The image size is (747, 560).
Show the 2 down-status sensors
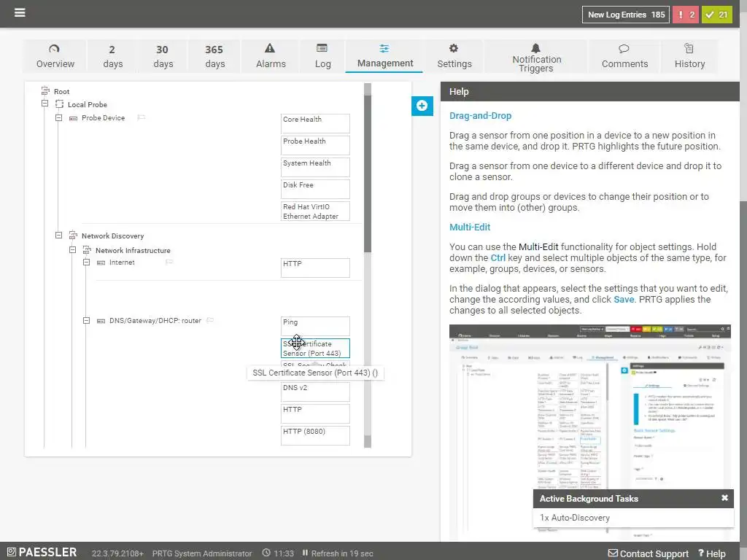click(x=685, y=15)
